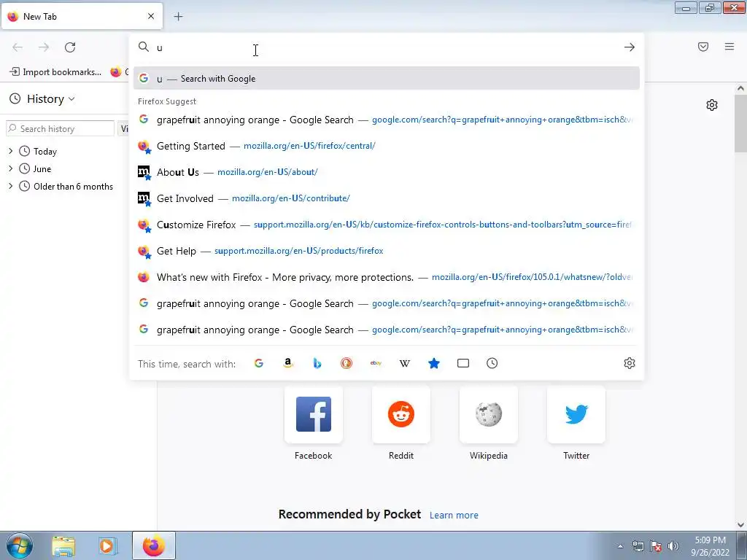Image resolution: width=747 pixels, height=560 pixels.
Task: Search this time with DuckDuckGo
Action: (347, 363)
